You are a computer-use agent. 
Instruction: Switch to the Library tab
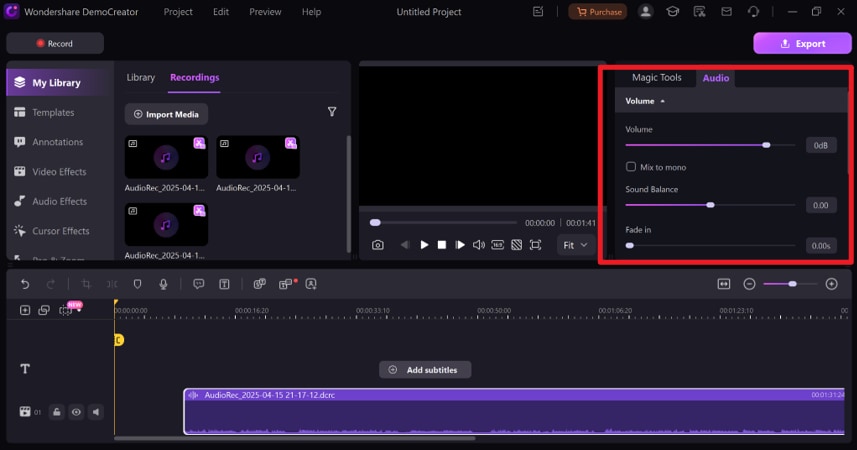(x=140, y=78)
